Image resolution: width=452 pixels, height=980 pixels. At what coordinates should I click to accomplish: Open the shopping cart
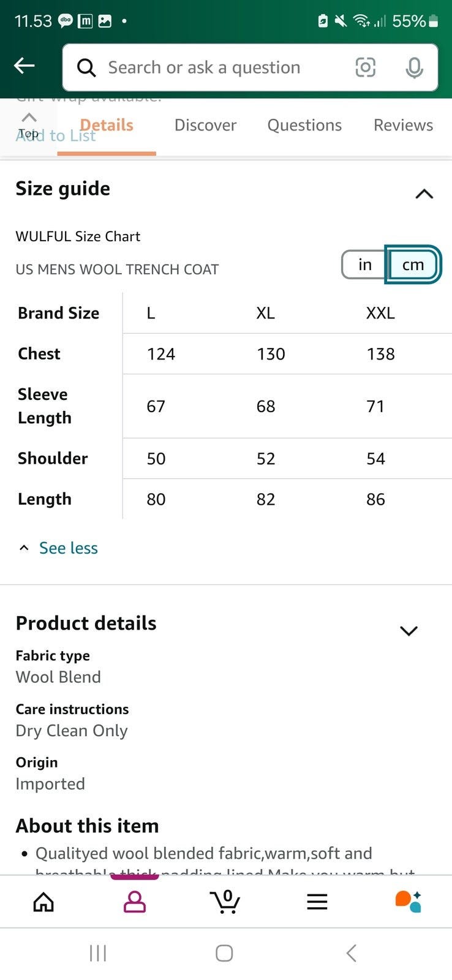click(225, 902)
